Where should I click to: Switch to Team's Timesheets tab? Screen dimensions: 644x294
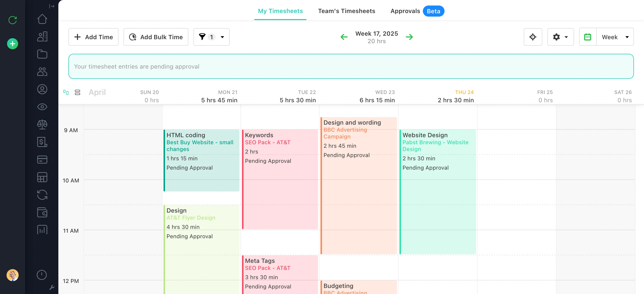coord(346,11)
